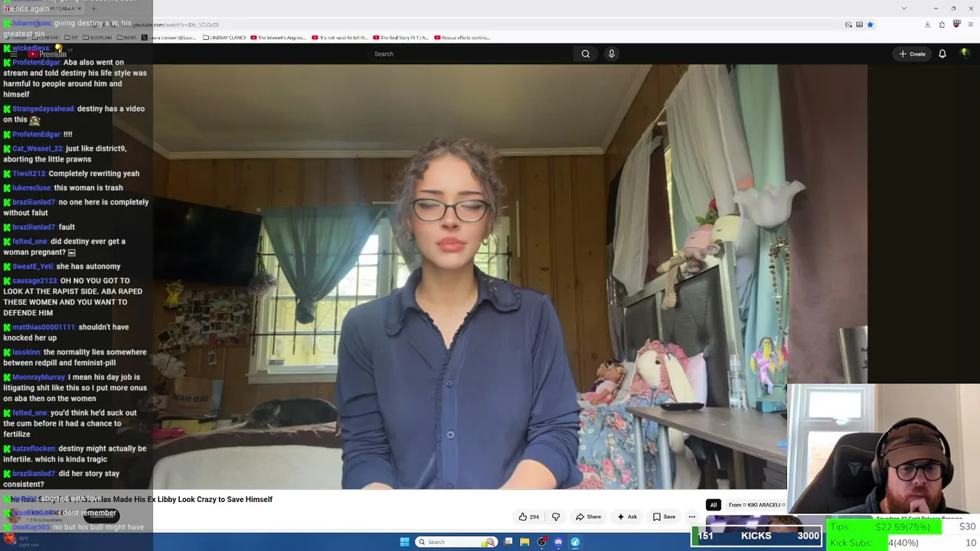
Task: Click chat username Cat_Weasel_22
Action: 38,148
